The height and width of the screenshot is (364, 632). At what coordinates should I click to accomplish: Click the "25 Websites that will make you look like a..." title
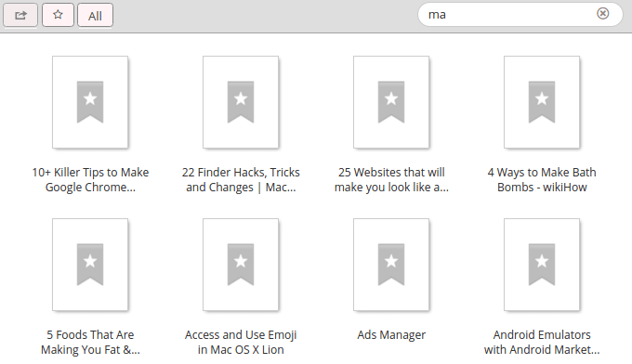[391, 179]
